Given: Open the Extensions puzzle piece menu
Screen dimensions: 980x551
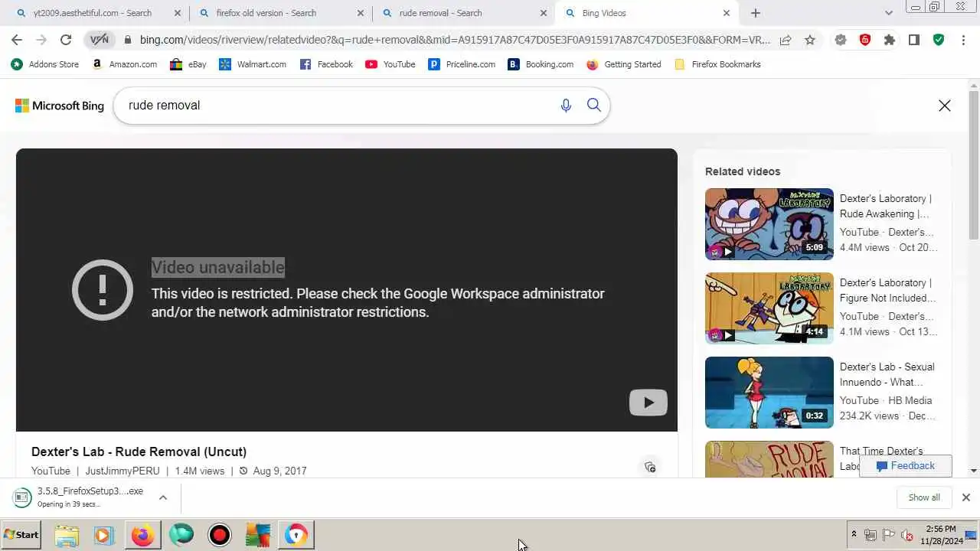Looking at the screenshot, I should coord(890,40).
